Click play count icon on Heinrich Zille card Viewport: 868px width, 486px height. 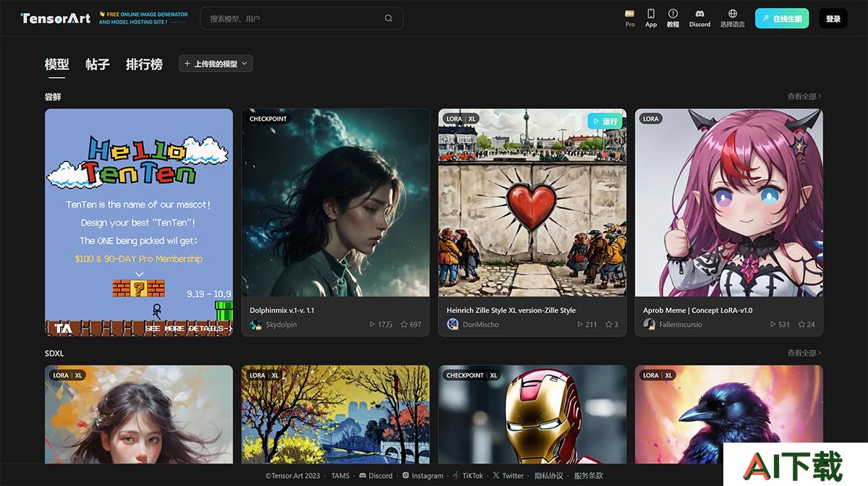click(x=581, y=325)
